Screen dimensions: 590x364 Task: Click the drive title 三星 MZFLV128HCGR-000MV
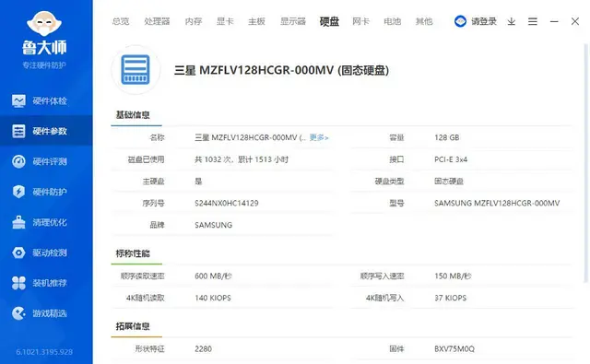tap(281, 70)
